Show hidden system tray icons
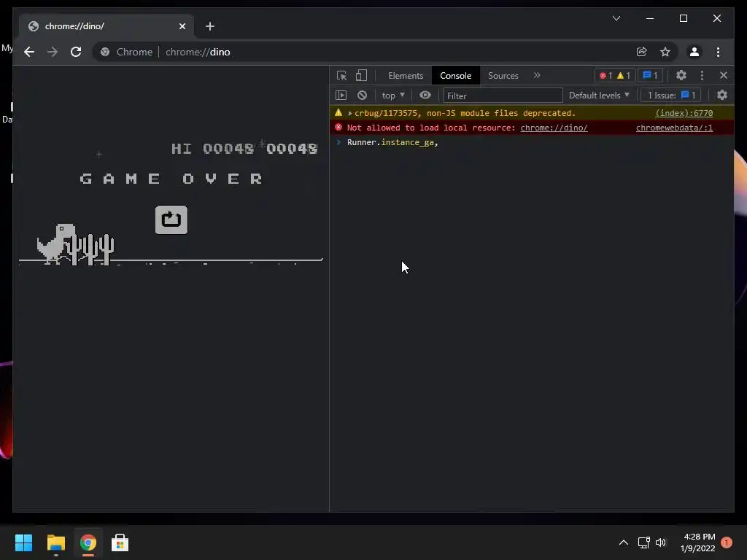 [x=623, y=542]
